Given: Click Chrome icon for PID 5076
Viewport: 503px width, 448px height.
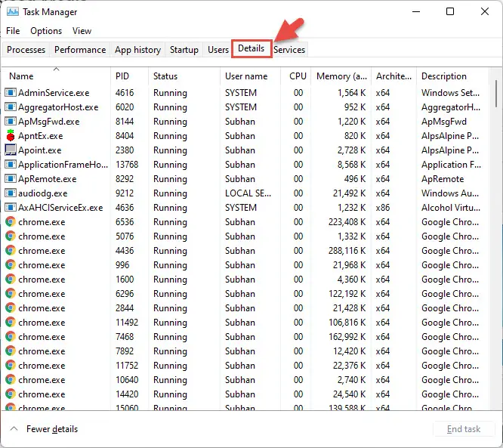Looking at the screenshot, I should 11,236.
